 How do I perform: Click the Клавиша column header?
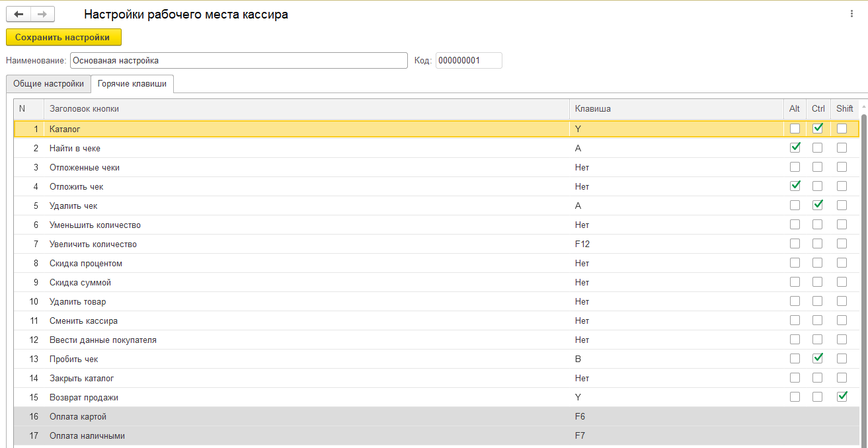(x=592, y=109)
